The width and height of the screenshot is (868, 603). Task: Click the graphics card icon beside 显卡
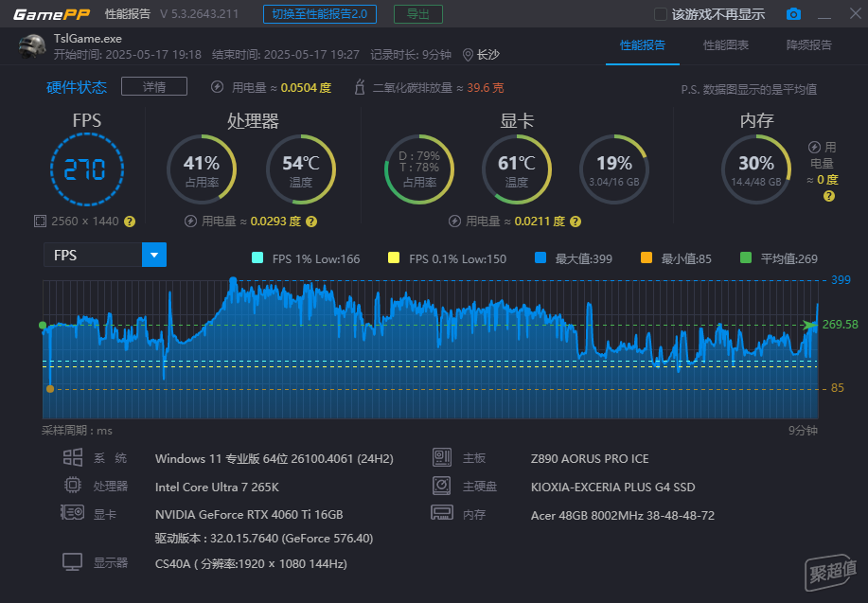click(x=73, y=513)
